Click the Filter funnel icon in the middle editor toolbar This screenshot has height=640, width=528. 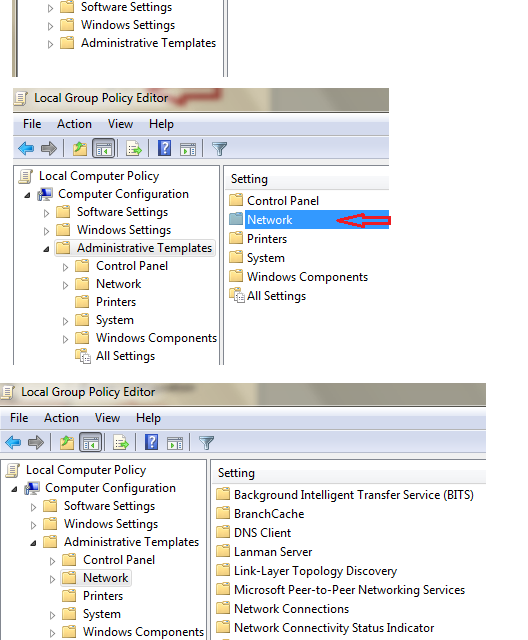tap(219, 149)
